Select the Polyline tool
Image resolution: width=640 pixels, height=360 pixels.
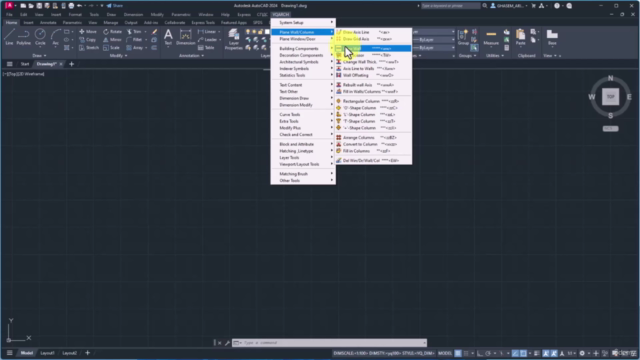pos(24,37)
